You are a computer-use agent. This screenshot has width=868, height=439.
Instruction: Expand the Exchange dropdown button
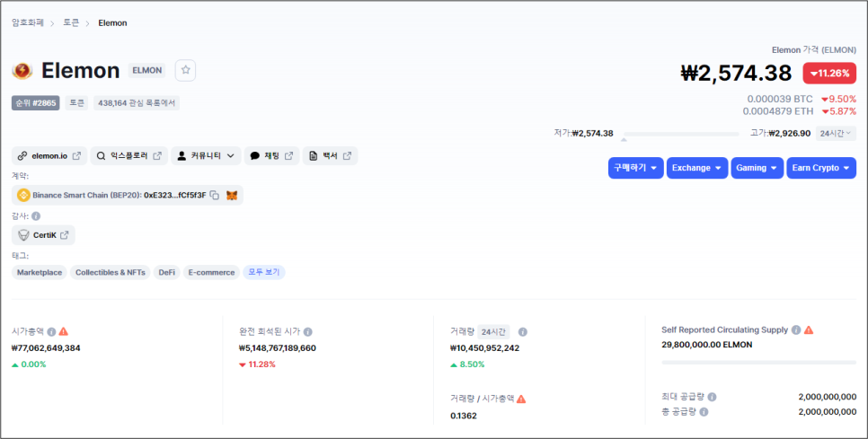click(x=697, y=168)
